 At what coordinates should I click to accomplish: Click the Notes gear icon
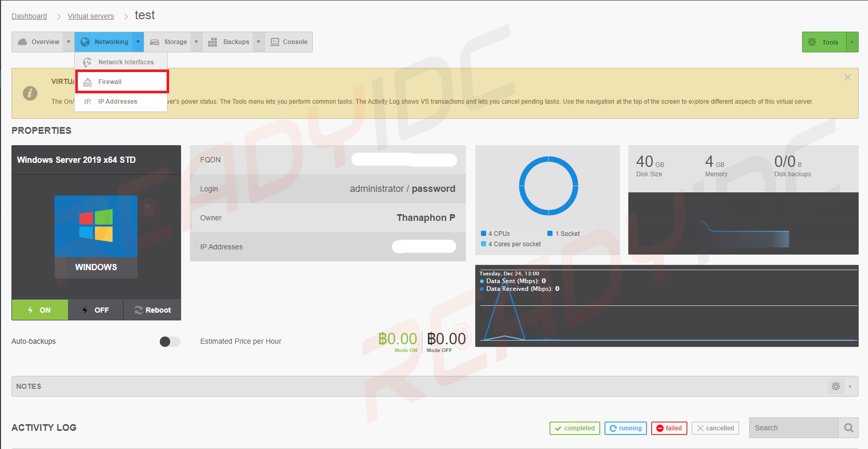[x=836, y=386]
